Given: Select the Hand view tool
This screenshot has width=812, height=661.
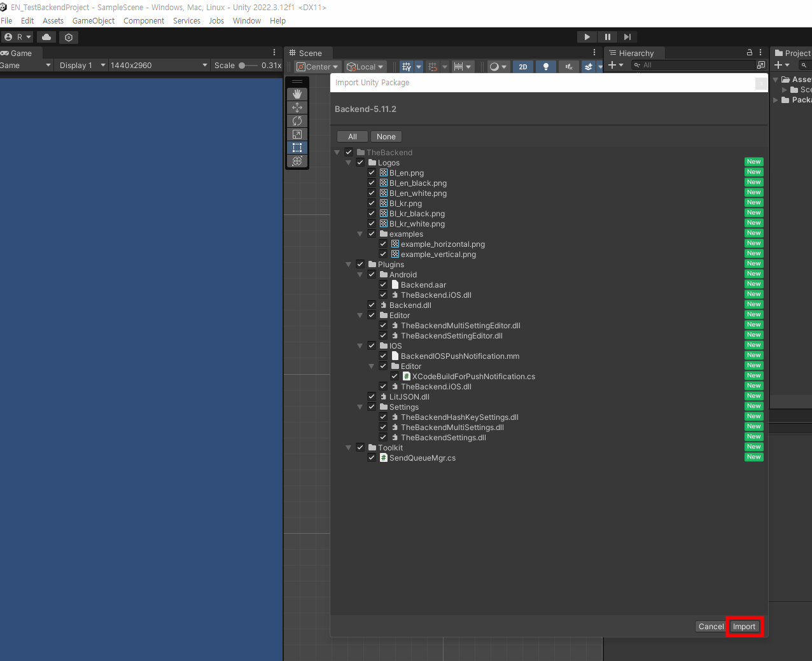Looking at the screenshot, I should coord(297,94).
